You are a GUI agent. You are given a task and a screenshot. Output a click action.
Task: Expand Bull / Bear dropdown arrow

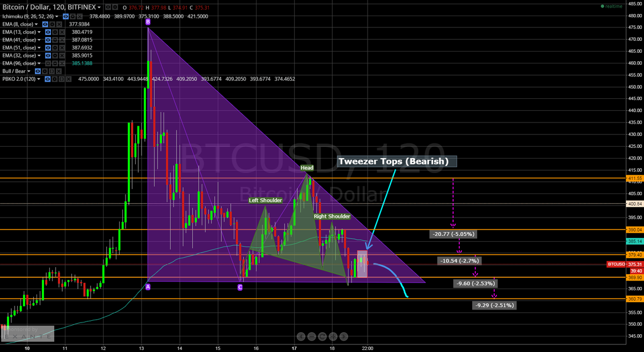[29, 71]
